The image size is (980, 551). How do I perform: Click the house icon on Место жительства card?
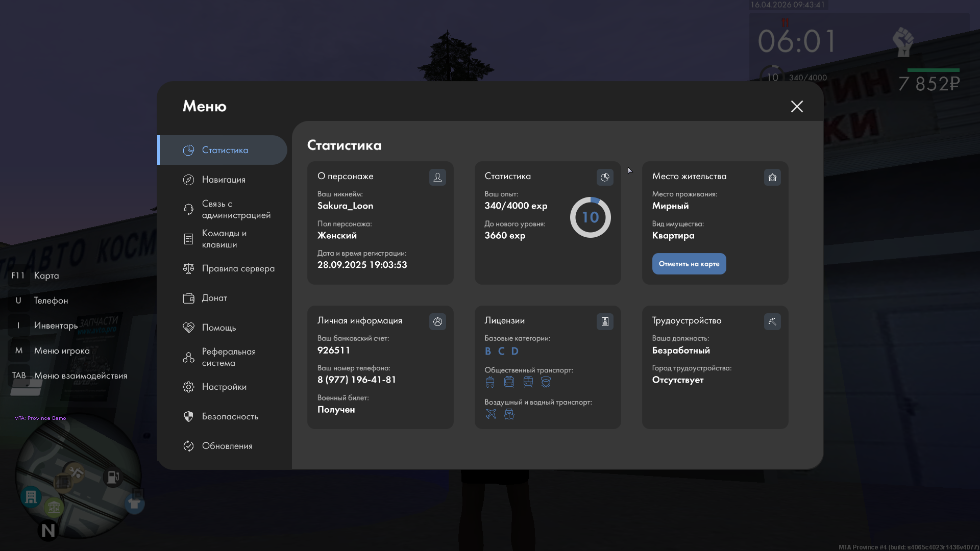point(772,177)
